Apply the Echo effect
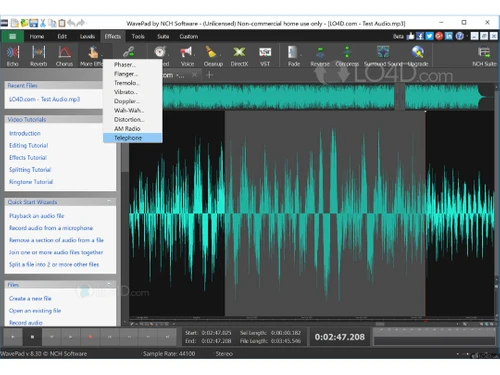The image size is (500, 375). pyautogui.click(x=13, y=56)
